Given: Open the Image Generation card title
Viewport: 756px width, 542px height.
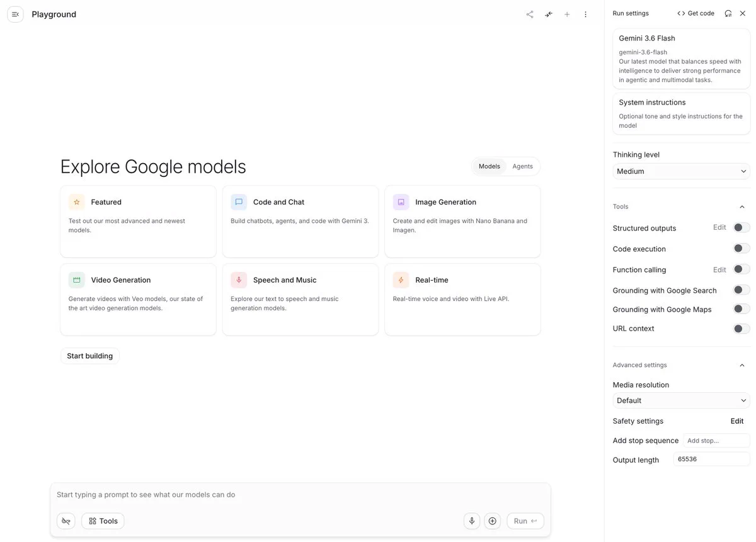Looking at the screenshot, I should tap(445, 202).
